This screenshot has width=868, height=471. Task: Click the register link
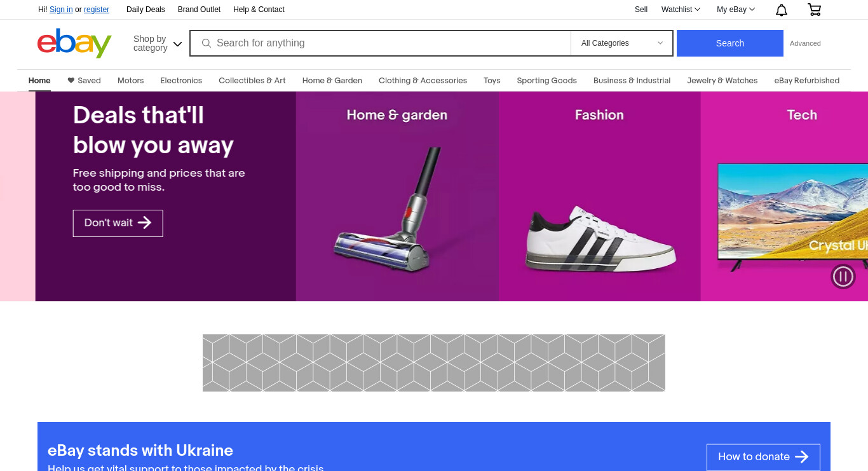(x=97, y=10)
